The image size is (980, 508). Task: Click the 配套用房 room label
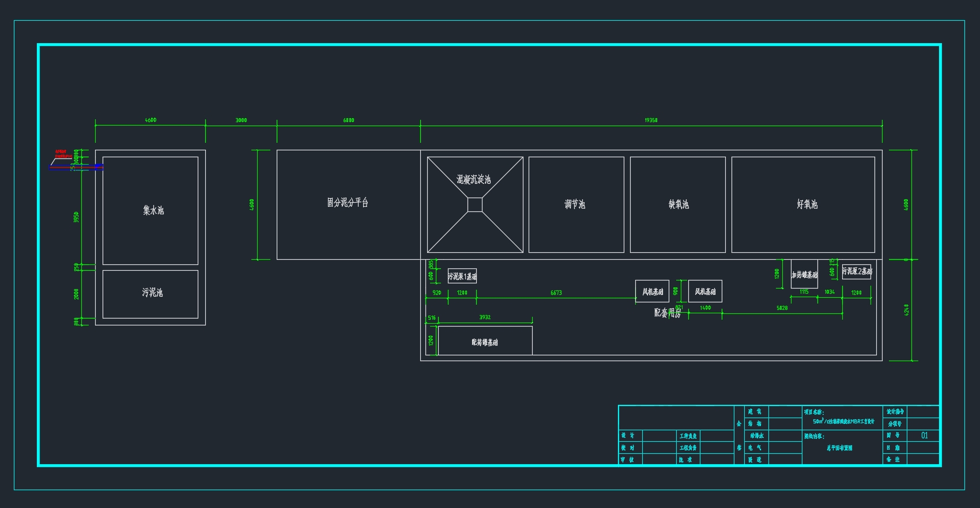[668, 313]
